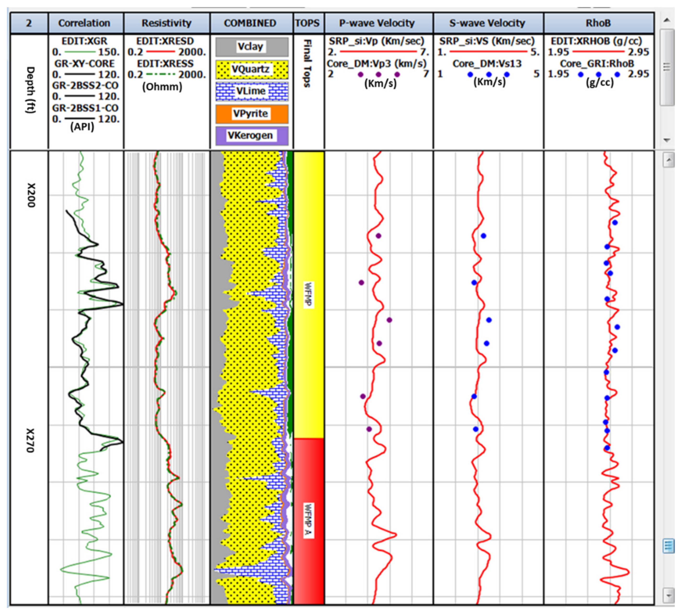Viewport: 683px width, 616px height.
Task: Select the WFMP A formation top zone
Action: 309,521
